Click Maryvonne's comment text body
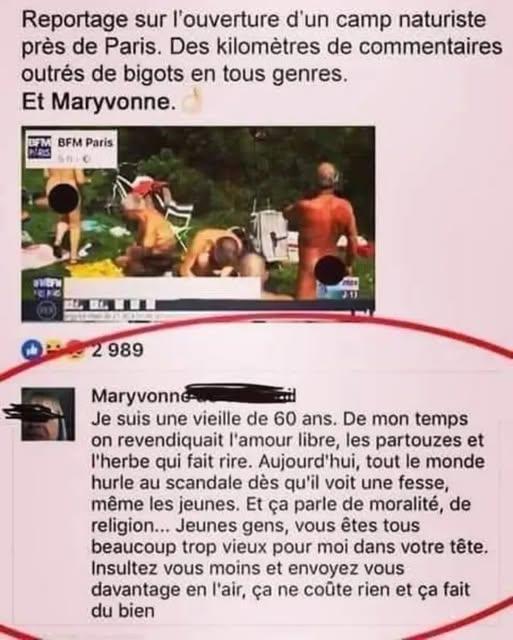This screenshot has height=640, width=513. point(289,515)
